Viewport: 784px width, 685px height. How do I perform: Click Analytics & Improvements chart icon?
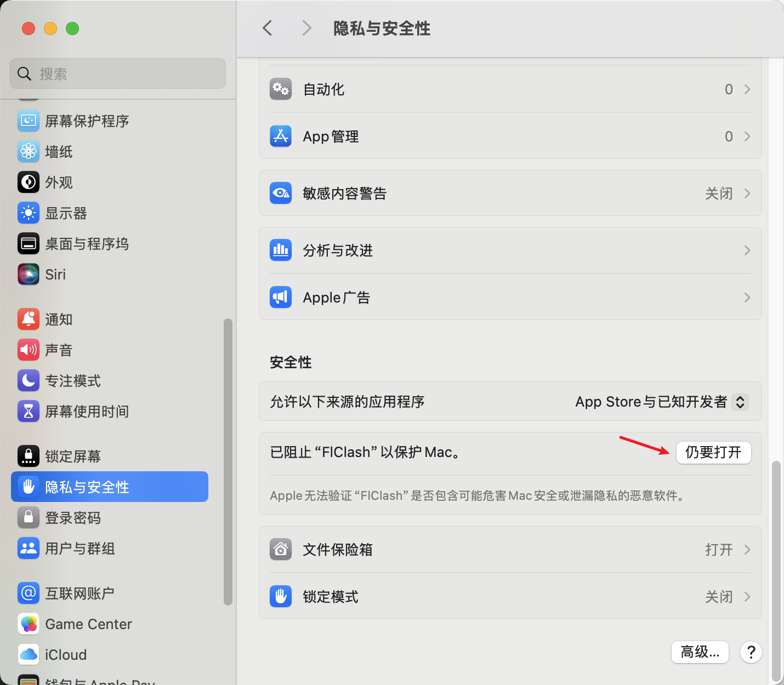[281, 250]
